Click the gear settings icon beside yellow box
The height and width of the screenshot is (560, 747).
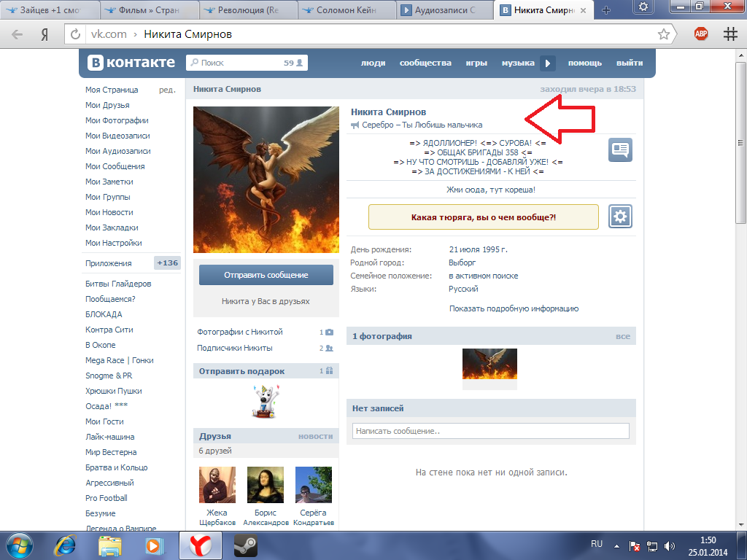620,217
